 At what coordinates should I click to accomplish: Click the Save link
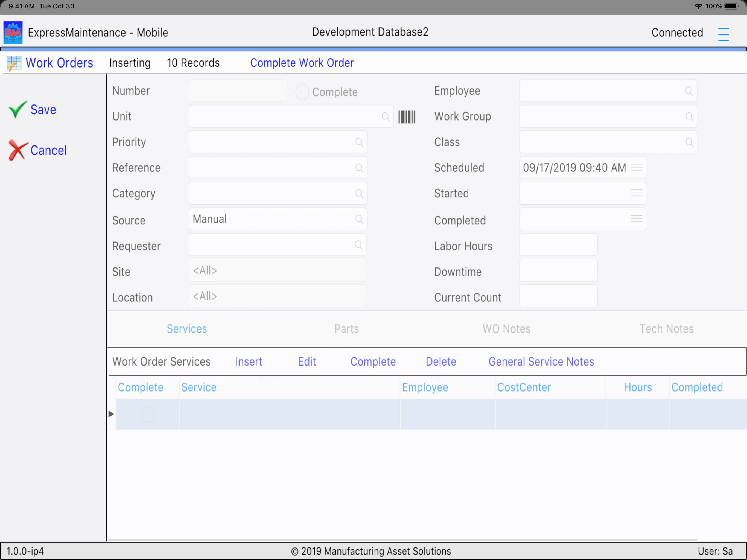(43, 109)
